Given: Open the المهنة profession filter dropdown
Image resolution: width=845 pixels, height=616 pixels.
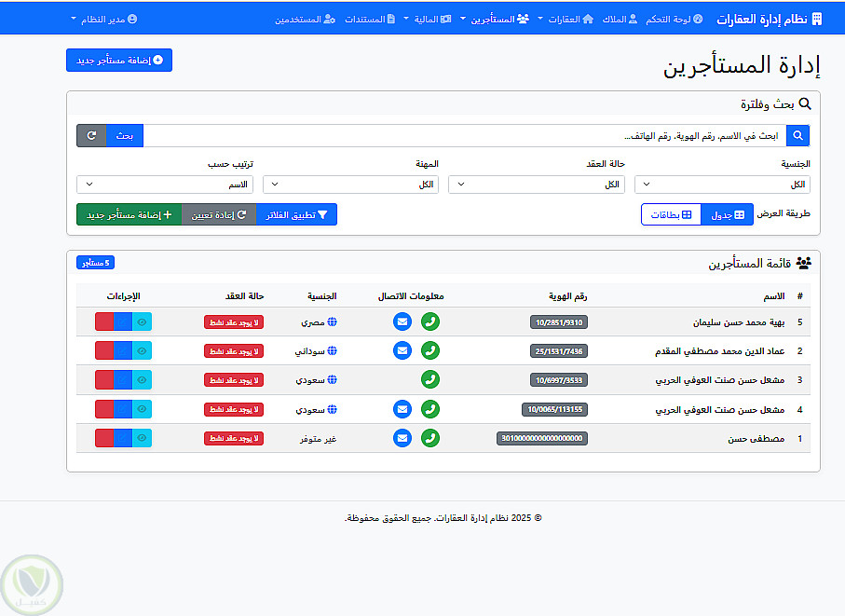Looking at the screenshot, I should [351, 185].
